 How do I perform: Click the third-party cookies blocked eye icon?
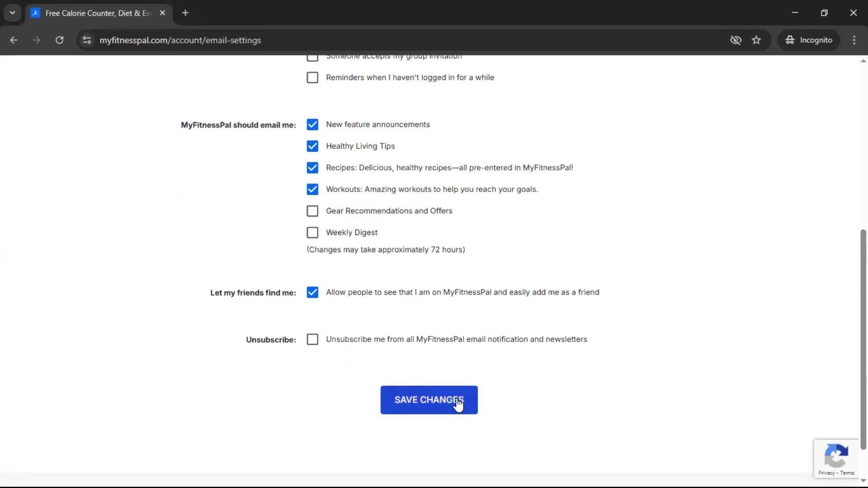(736, 40)
